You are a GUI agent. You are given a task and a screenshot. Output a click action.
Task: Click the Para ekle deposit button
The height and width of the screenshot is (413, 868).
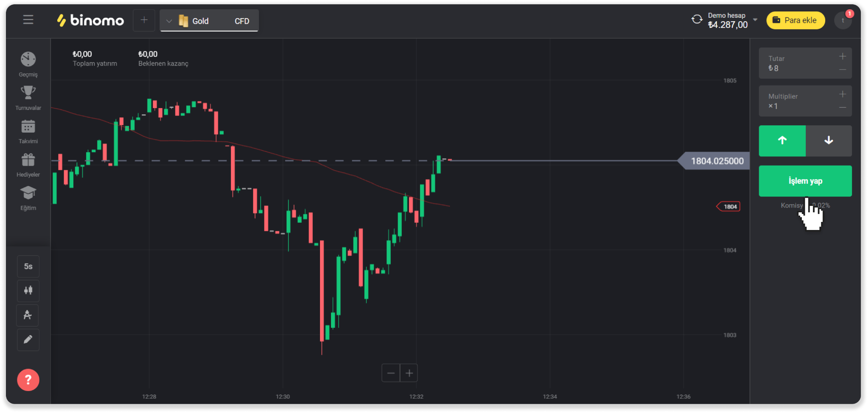[795, 20]
